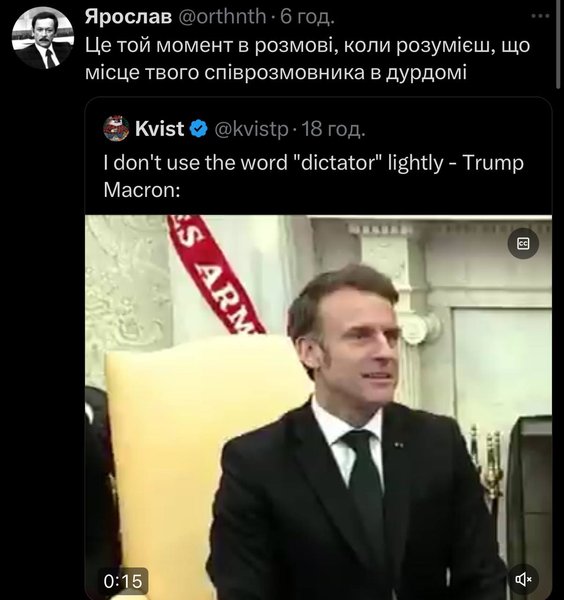The image size is (564, 600).
Task: Open Kvist's small profile avatar
Action: (116, 128)
